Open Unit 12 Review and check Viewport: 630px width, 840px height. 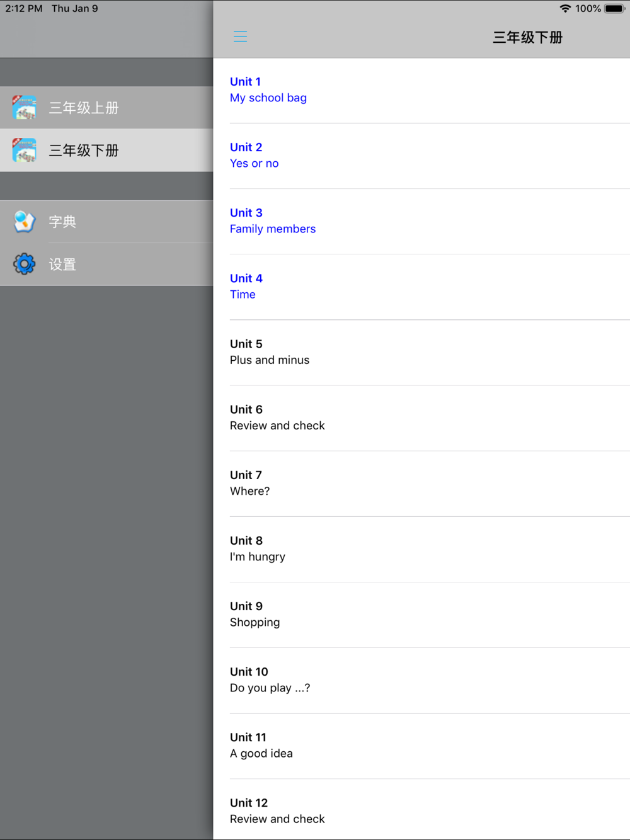point(421,810)
